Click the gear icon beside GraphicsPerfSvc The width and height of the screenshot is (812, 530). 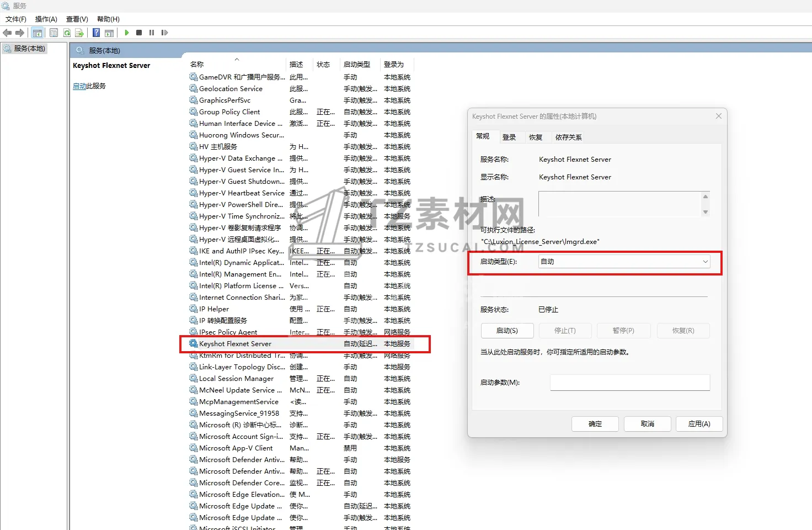coord(194,100)
